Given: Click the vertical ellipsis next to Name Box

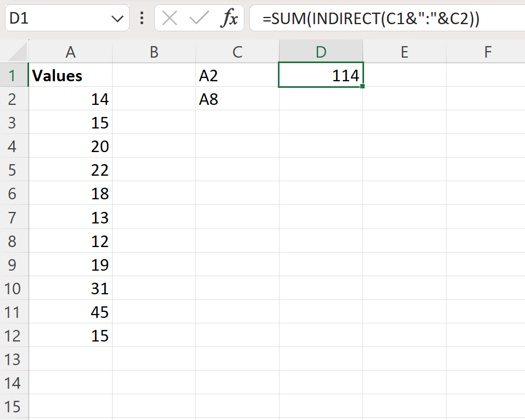Looking at the screenshot, I should 141,18.
